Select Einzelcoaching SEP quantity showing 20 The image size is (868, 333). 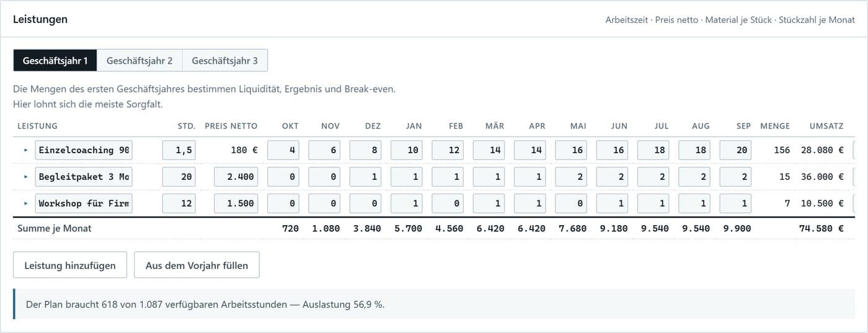736,150
